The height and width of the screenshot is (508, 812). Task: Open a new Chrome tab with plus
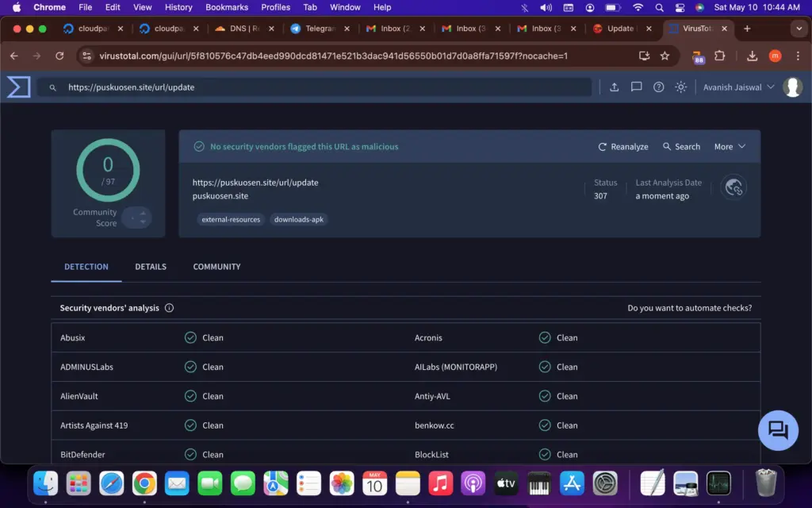[x=747, y=29]
